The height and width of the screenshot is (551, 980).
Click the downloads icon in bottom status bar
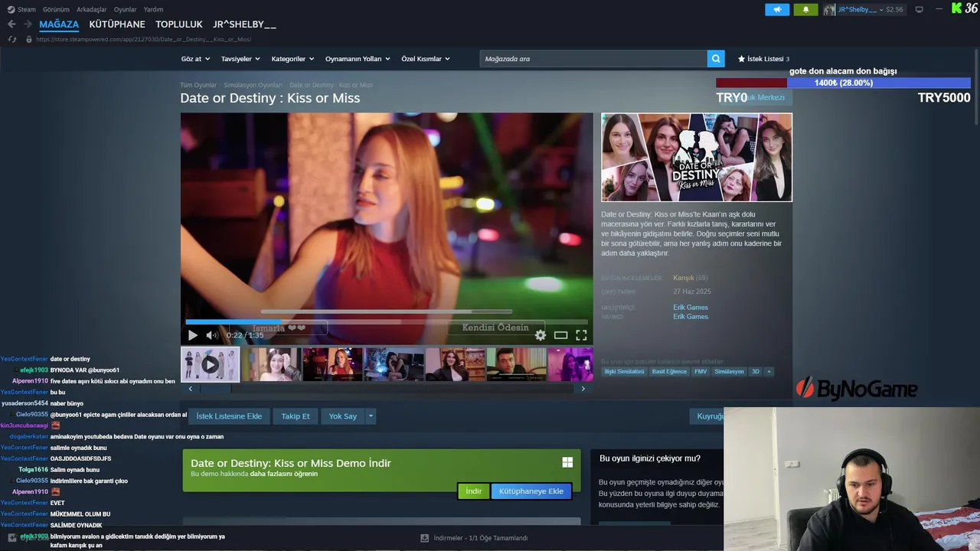424,538
